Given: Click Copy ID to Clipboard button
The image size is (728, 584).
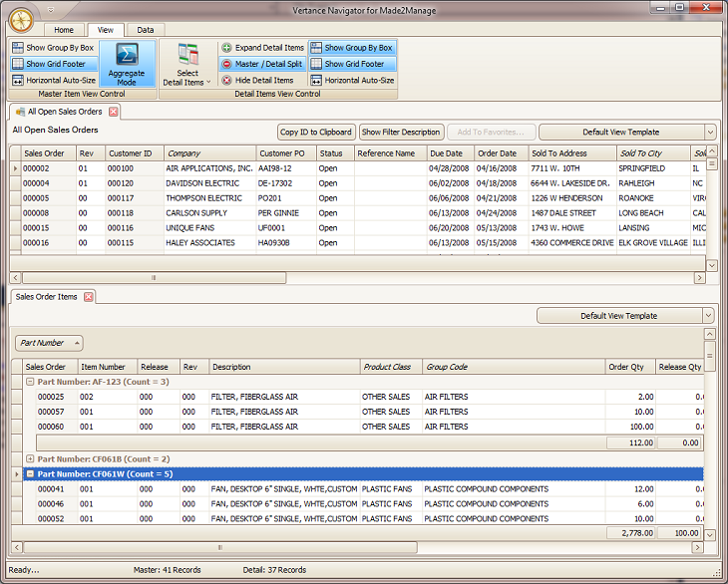Looking at the screenshot, I should pyautogui.click(x=316, y=132).
